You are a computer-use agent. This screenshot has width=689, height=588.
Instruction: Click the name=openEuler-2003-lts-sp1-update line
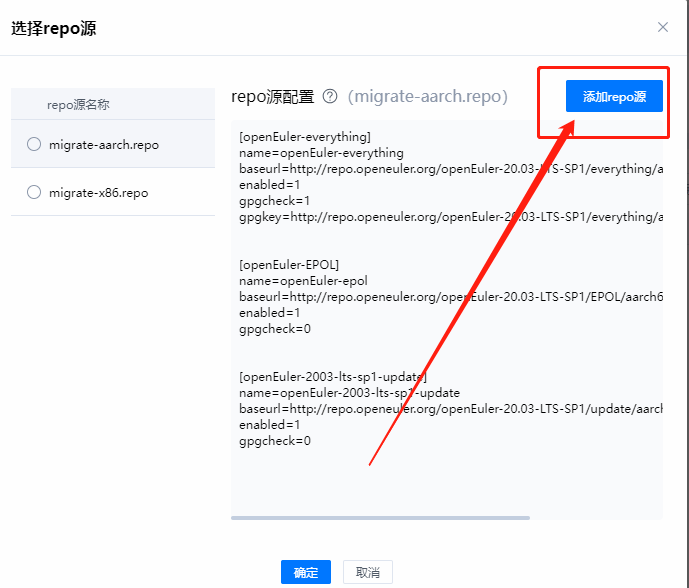[x=349, y=393]
